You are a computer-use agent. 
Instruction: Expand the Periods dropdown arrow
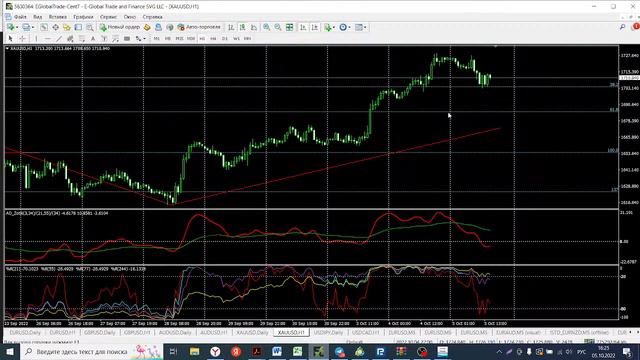click(349, 27)
